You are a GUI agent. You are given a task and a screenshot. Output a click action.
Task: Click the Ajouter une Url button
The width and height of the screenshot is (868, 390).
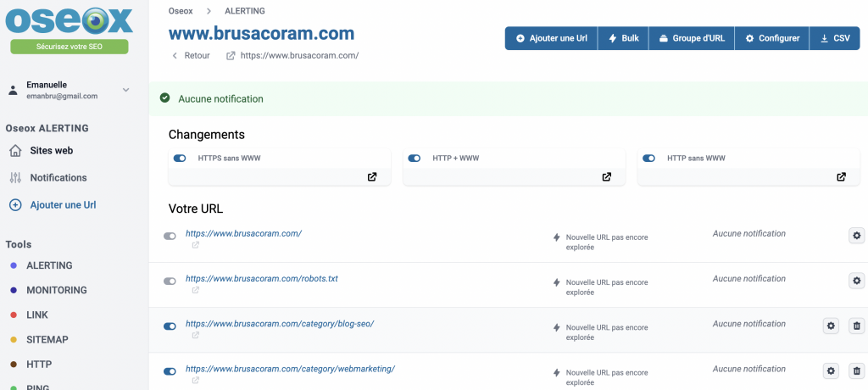(551, 38)
